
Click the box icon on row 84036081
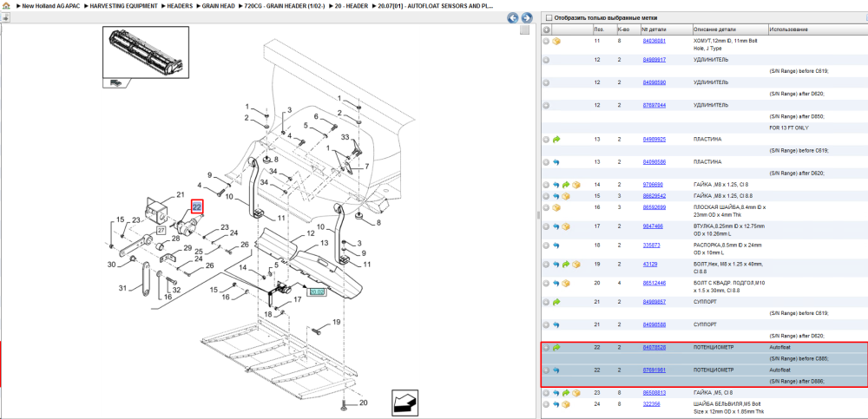[556, 41]
